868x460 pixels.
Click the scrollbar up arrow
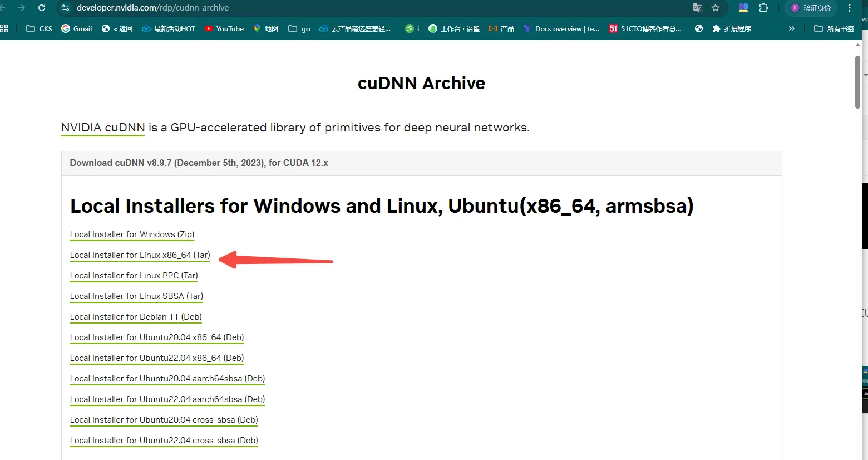[x=857, y=45]
